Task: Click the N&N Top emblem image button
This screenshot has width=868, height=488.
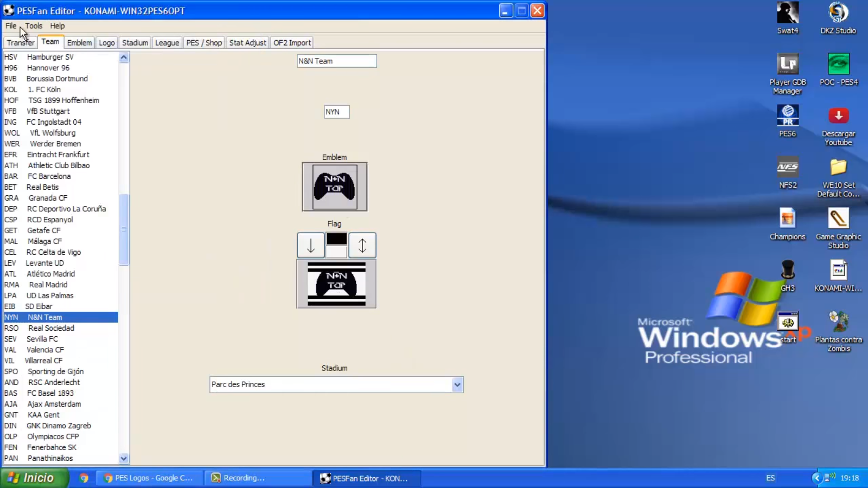Action: pos(334,187)
